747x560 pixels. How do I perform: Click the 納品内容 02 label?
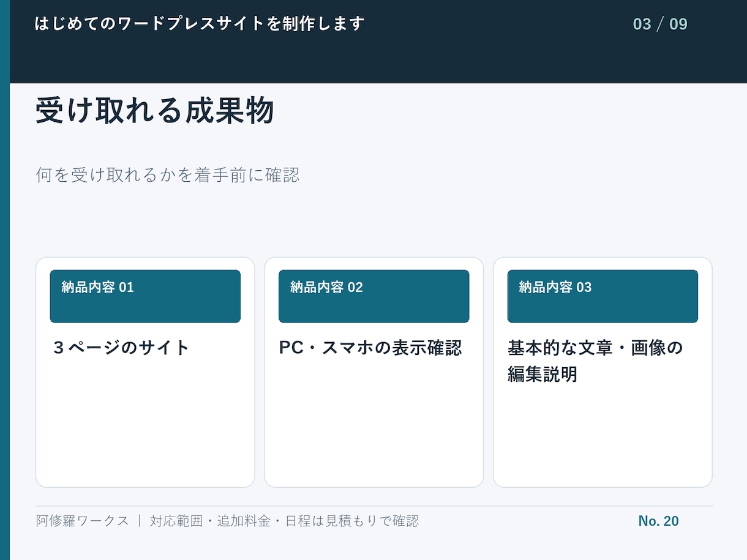click(x=326, y=287)
